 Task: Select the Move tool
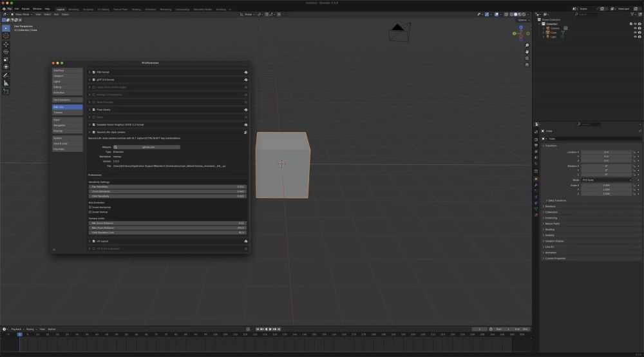point(6,44)
